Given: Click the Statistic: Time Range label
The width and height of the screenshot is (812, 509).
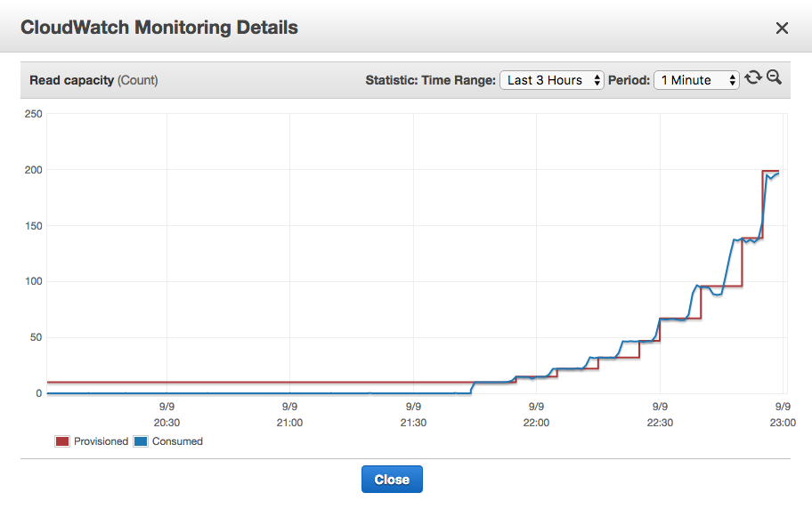Looking at the screenshot, I should coord(430,80).
